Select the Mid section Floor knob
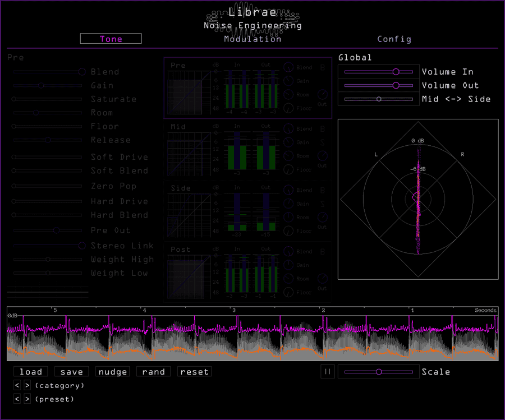Screen dimensions: 505x420 [288, 169]
